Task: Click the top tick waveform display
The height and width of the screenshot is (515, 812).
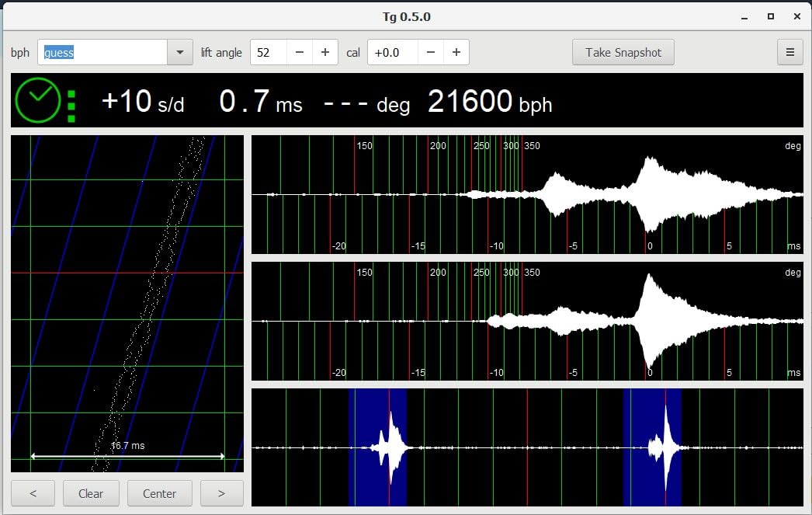Action: pyautogui.click(x=527, y=194)
